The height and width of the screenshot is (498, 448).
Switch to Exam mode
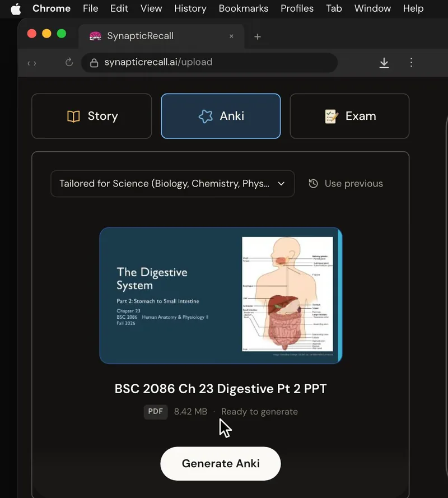click(349, 117)
